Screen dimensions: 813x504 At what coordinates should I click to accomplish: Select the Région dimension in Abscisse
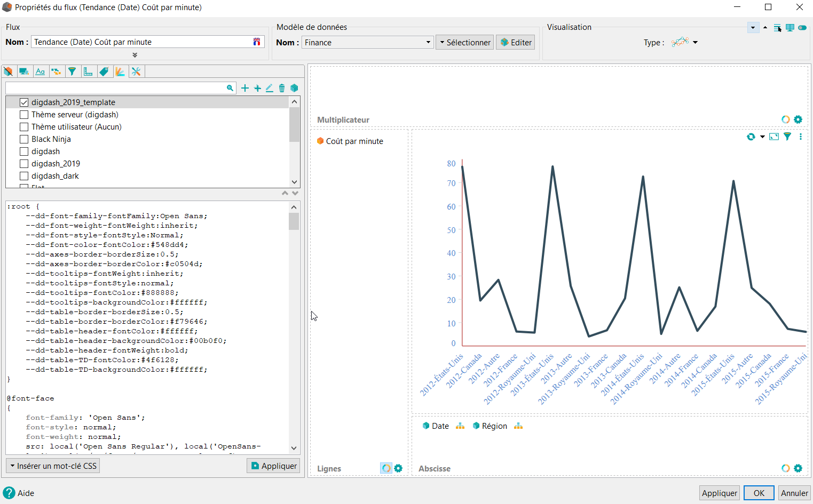[x=490, y=426]
